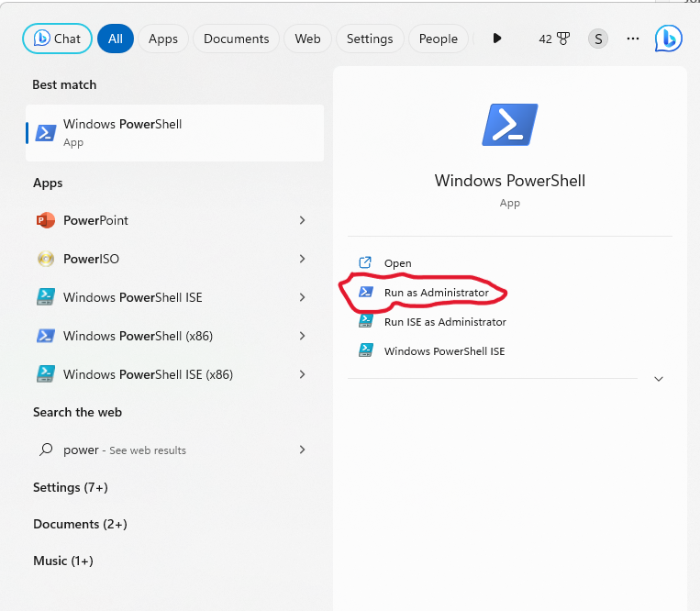This screenshot has width=700, height=611.
Task: Open the Chat button with Bing
Action: point(57,39)
